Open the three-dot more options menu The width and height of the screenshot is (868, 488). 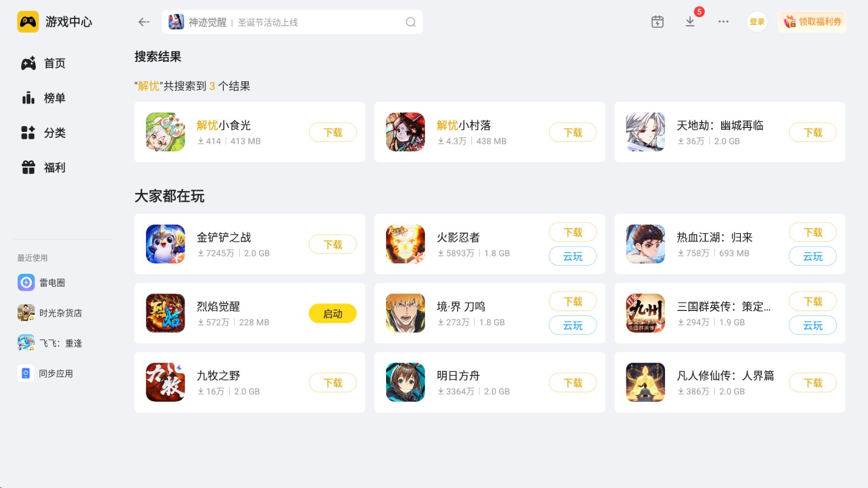724,22
